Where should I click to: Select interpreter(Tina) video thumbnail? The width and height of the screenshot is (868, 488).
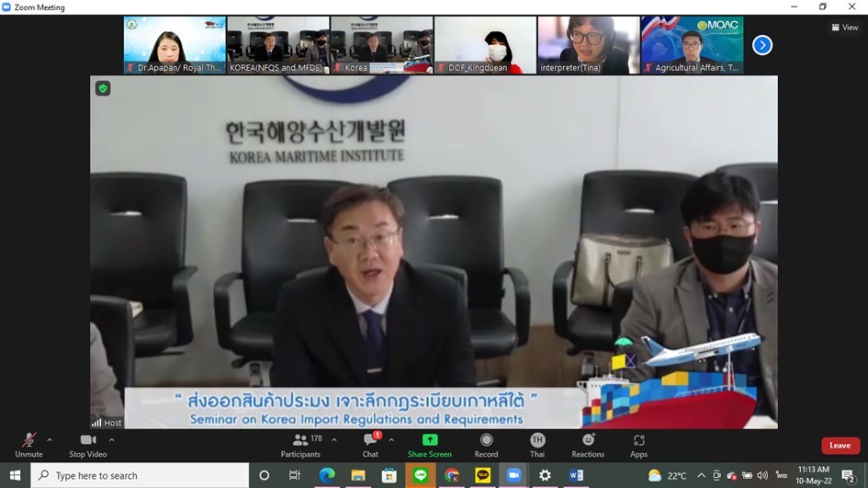(x=589, y=45)
